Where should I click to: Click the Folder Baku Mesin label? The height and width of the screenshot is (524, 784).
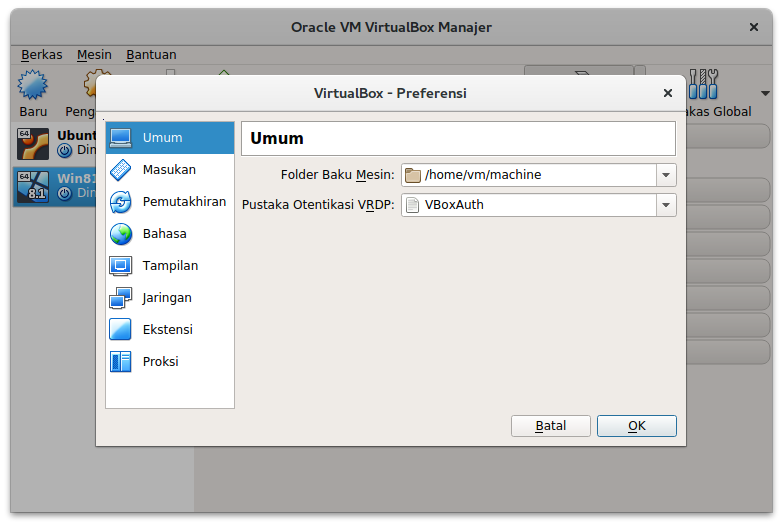point(338,175)
